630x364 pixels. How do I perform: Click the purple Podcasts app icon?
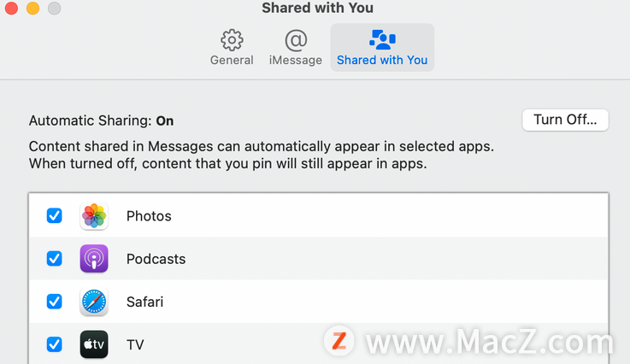(x=94, y=259)
